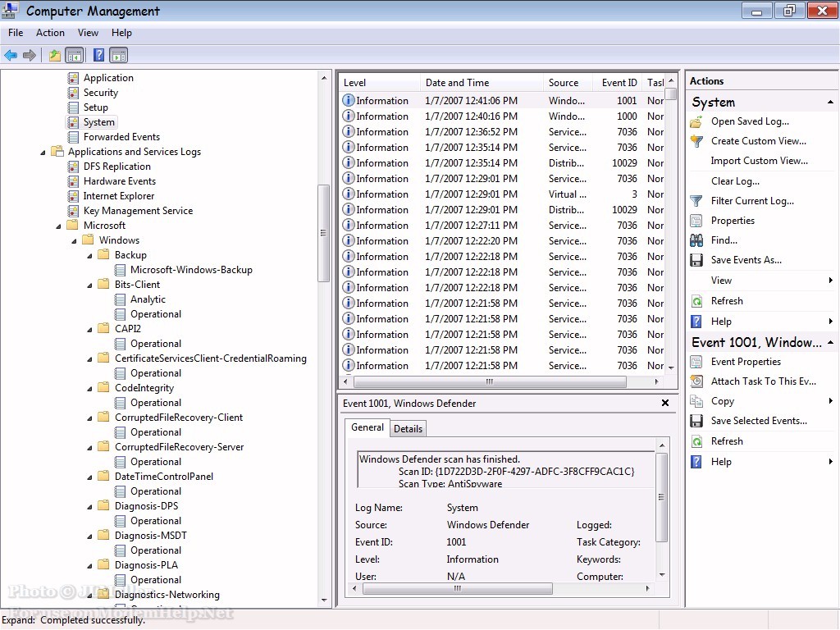Sort events by Level column header
Image resolution: width=840 pixels, height=630 pixels.
click(379, 83)
